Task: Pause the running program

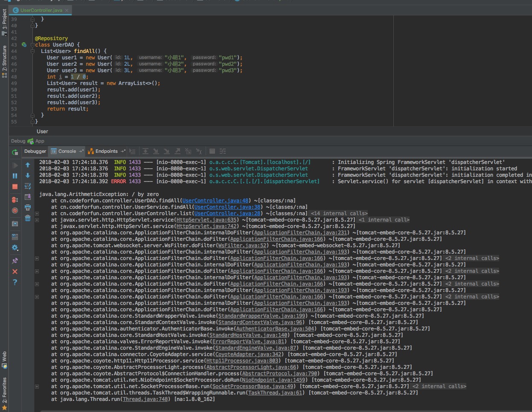Action: [15, 176]
